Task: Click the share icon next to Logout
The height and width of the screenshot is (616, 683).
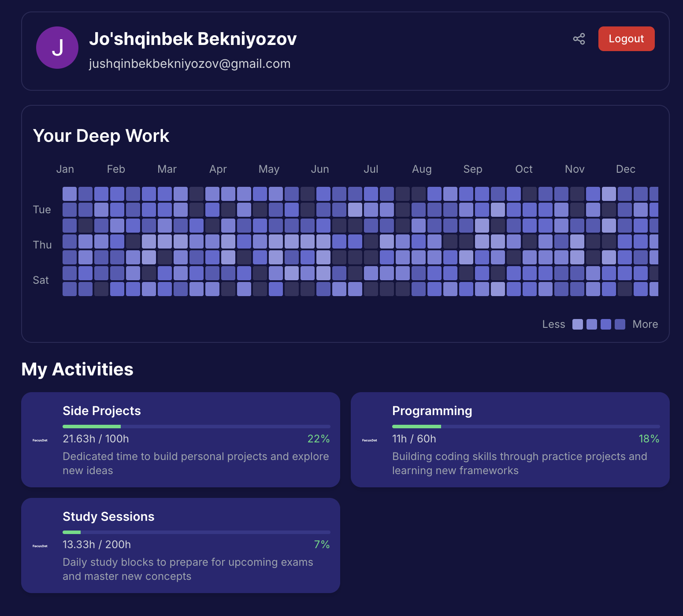Action: (x=579, y=39)
